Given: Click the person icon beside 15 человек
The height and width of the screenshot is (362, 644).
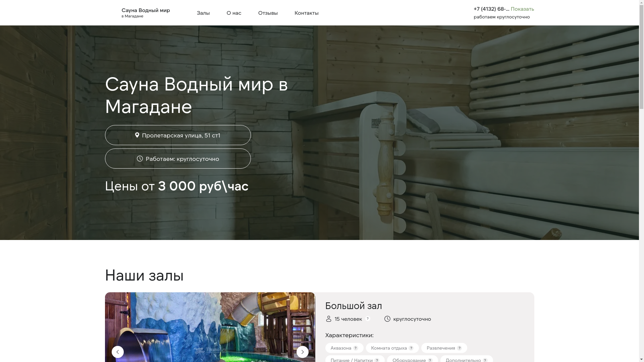Looking at the screenshot, I should click(x=329, y=319).
